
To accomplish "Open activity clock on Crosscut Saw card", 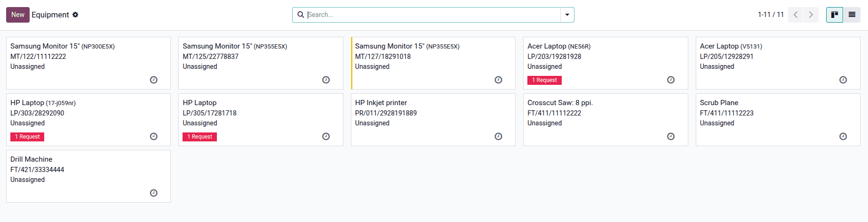I will tap(671, 137).
